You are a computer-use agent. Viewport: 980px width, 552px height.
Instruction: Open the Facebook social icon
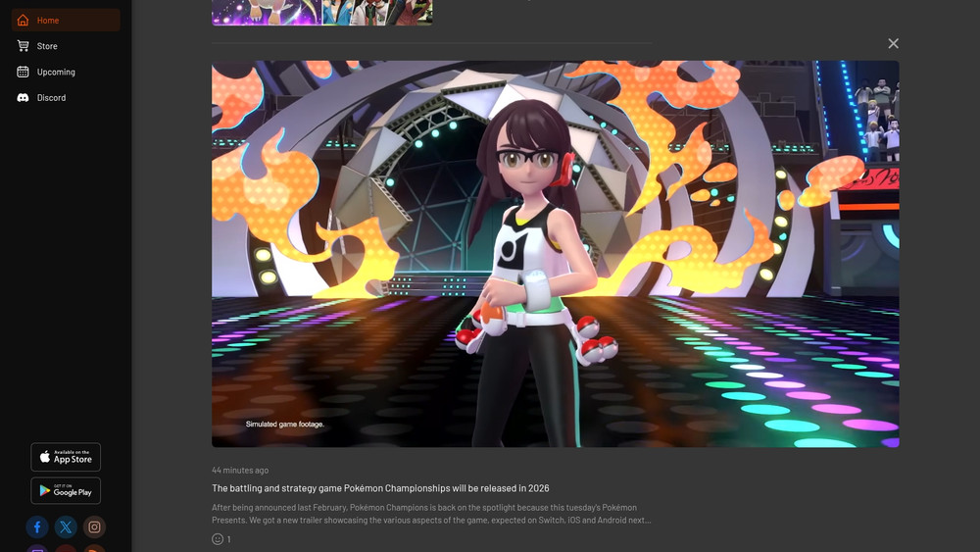coord(37,527)
